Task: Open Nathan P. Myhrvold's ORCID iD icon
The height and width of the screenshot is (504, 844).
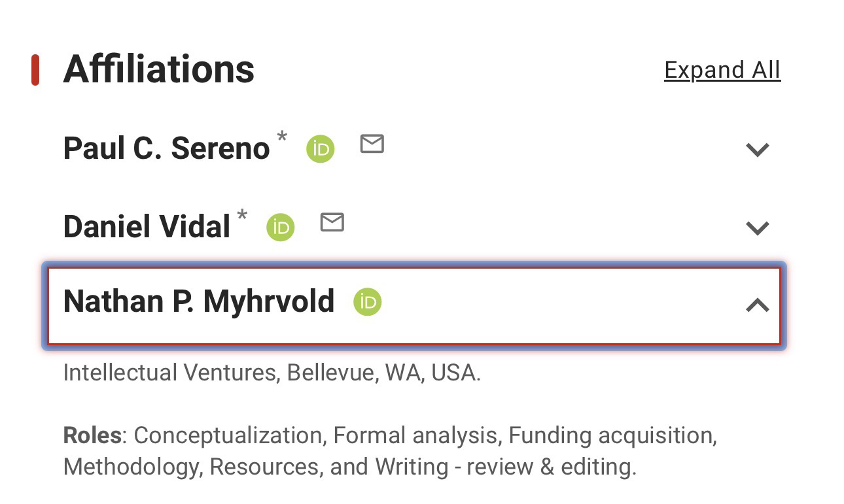Action: pyautogui.click(x=368, y=302)
